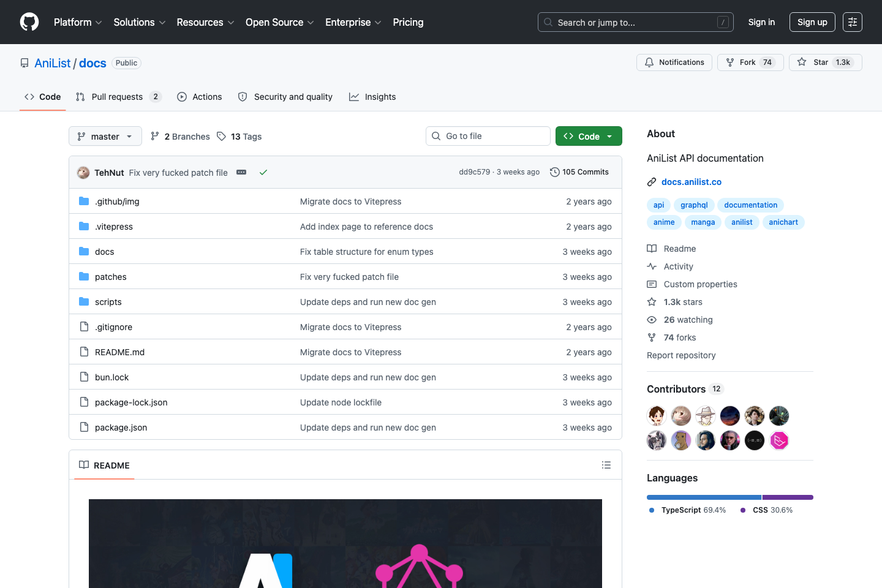The height and width of the screenshot is (588, 882).
Task: Open the README outline list icon
Action: pyautogui.click(x=606, y=465)
